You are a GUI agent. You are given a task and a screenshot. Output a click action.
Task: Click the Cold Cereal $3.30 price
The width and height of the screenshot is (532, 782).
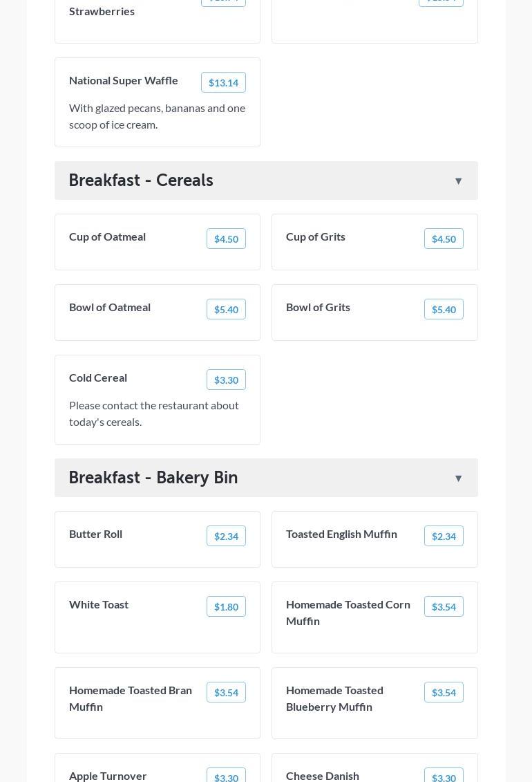click(x=226, y=380)
